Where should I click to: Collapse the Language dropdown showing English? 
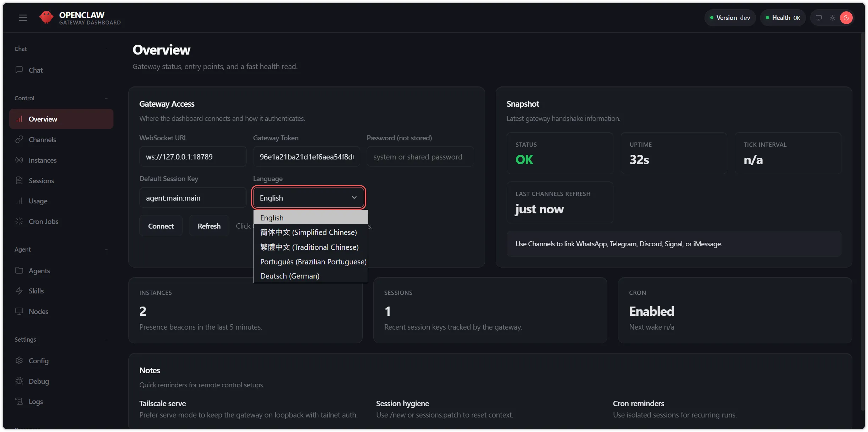tap(308, 198)
